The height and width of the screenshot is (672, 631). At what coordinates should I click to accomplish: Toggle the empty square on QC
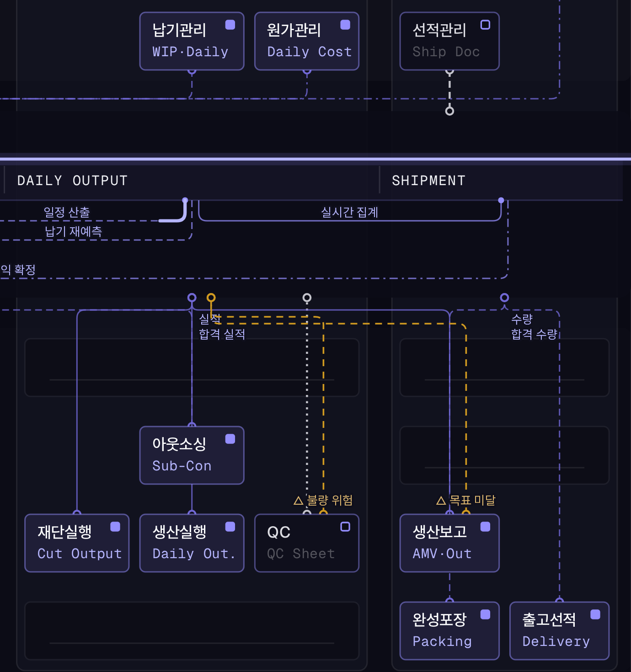[345, 527]
